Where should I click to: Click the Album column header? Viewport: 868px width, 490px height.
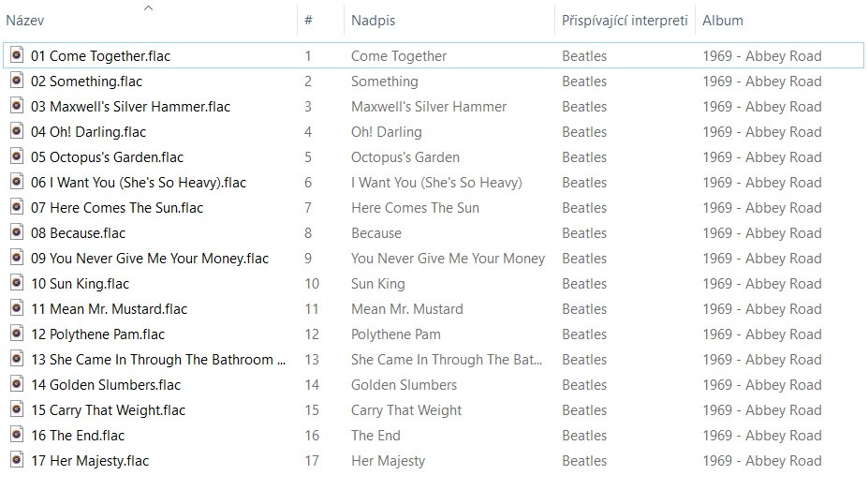(723, 21)
